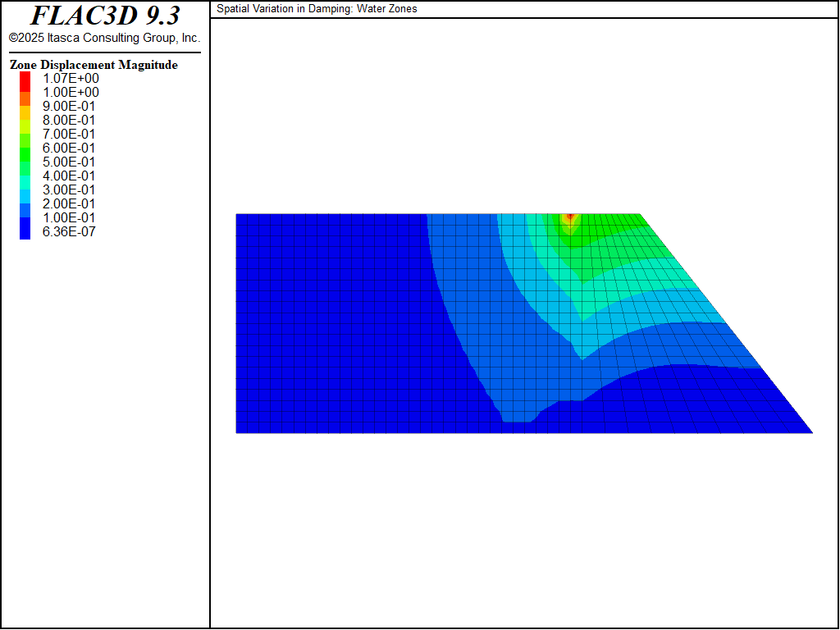Select the 1.00E-01 legend value text
This screenshot has width=840, height=630.
70,218
